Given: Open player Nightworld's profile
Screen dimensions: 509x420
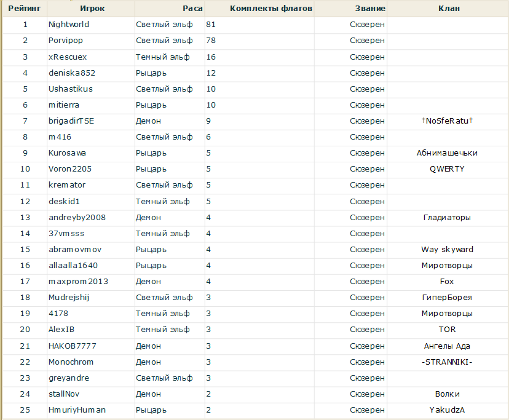Looking at the screenshot, I should (x=69, y=25).
